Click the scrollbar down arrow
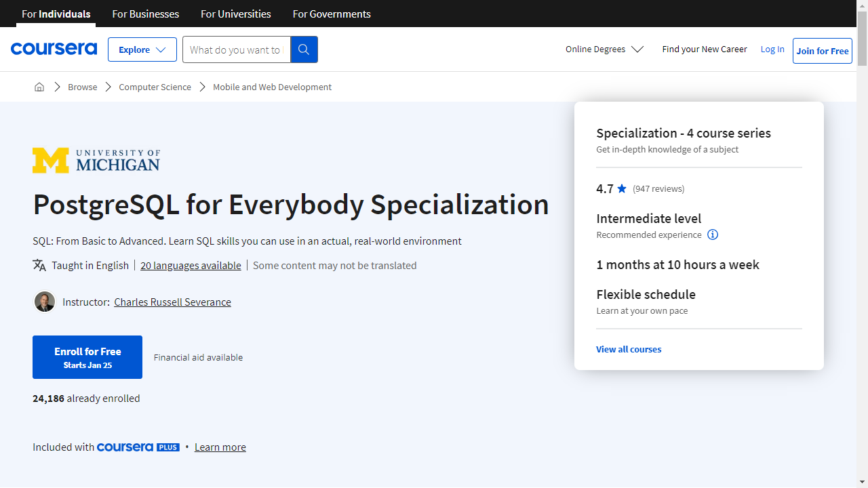Viewport: 868px width, 488px height. click(x=862, y=483)
